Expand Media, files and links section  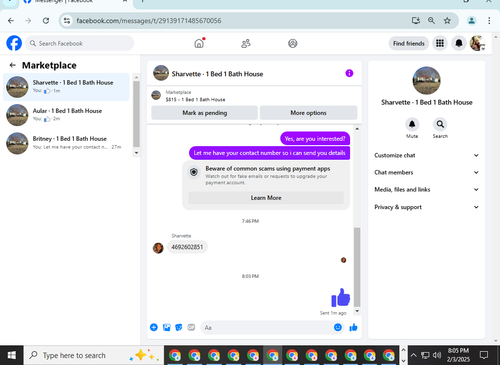(x=426, y=189)
